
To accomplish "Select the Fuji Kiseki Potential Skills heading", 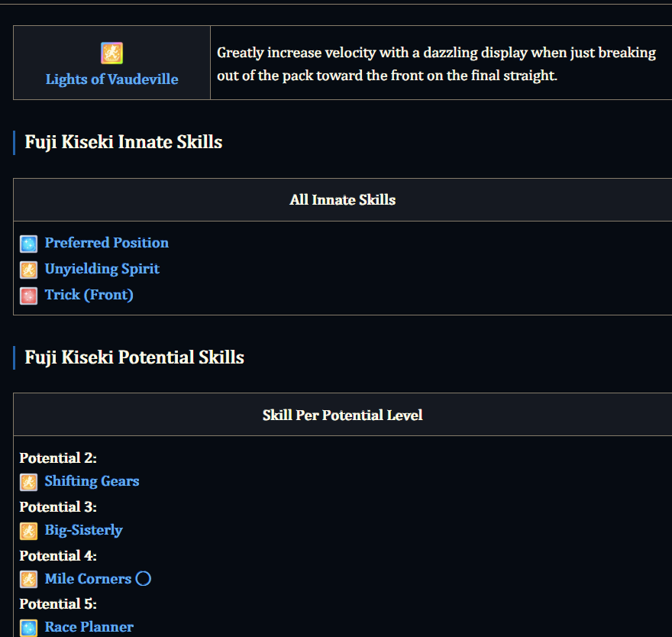I will click(134, 357).
